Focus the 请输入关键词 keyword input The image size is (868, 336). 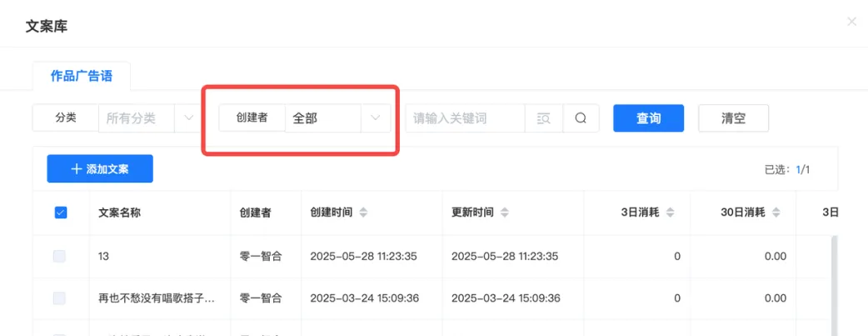pyautogui.click(x=465, y=118)
